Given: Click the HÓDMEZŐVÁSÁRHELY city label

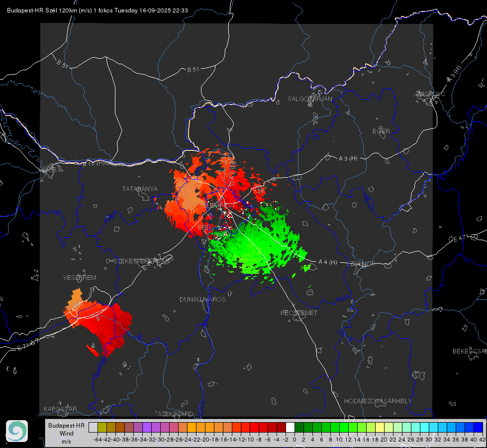Looking at the screenshot, I should [x=378, y=401].
